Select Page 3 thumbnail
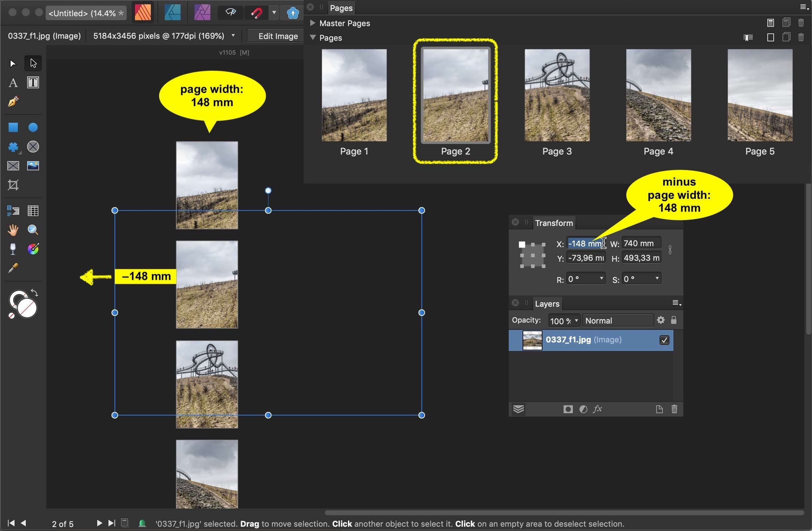The height and width of the screenshot is (531, 812). [x=557, y=95]
